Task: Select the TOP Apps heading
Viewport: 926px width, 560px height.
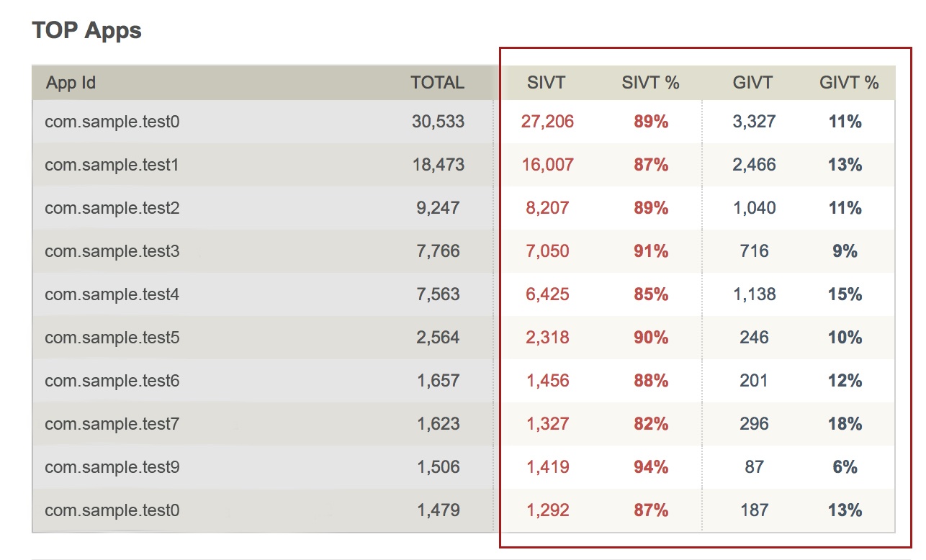Action: 87,31
